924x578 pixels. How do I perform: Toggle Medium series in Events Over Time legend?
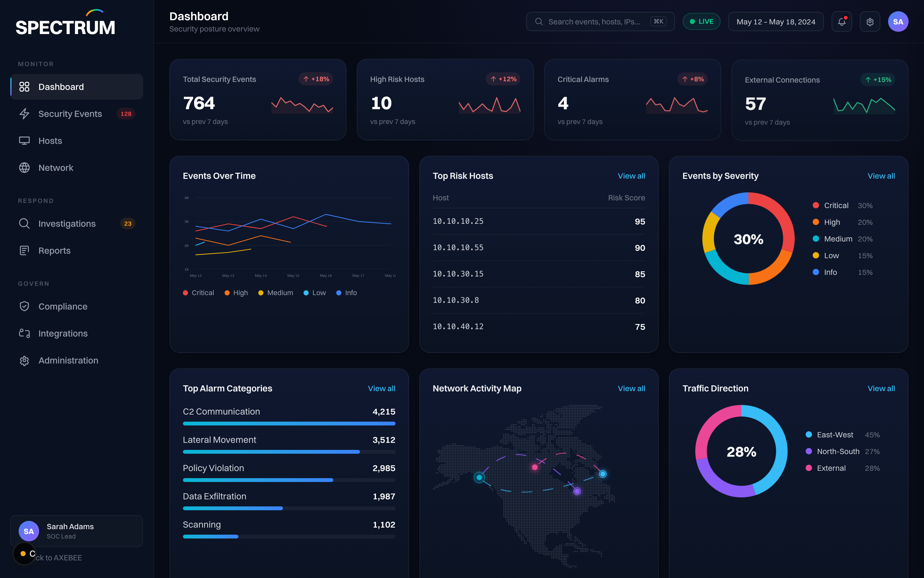click(276, 293)
